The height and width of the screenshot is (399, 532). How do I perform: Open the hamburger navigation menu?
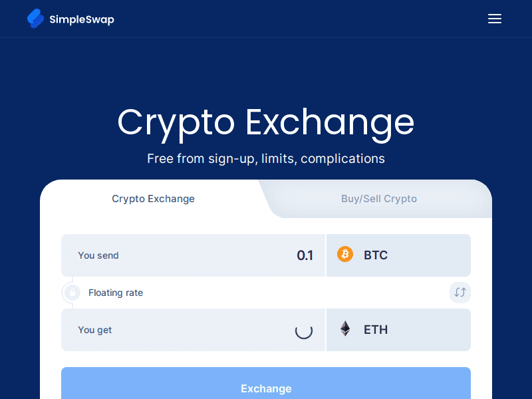click(x=495, y=19)
